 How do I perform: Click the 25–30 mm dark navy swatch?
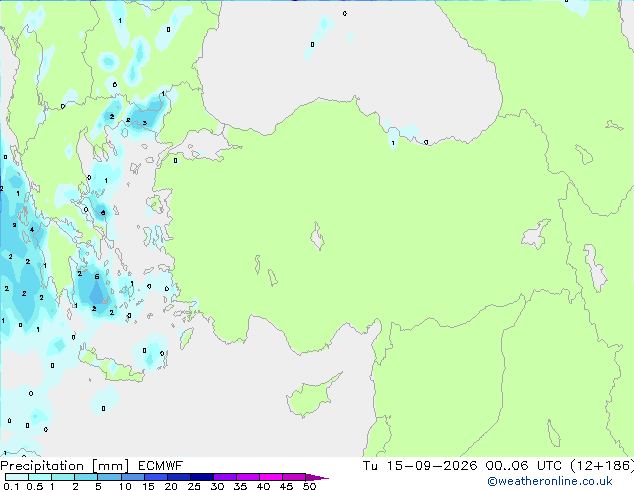tap(202, 477)
